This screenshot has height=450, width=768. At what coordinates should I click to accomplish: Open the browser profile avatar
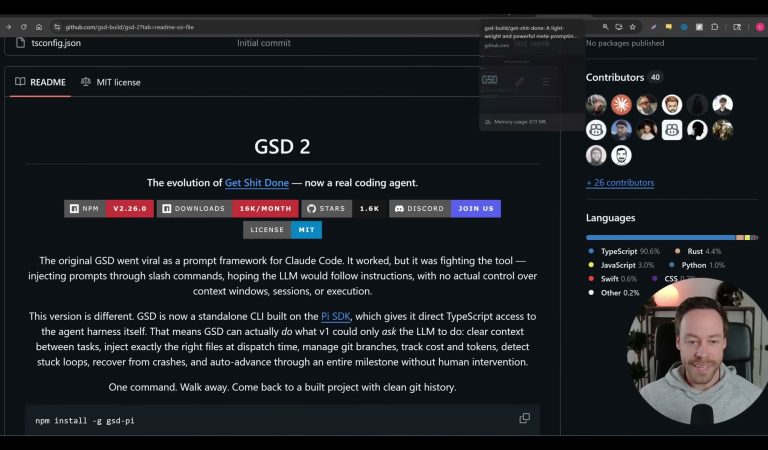(760, 27)
